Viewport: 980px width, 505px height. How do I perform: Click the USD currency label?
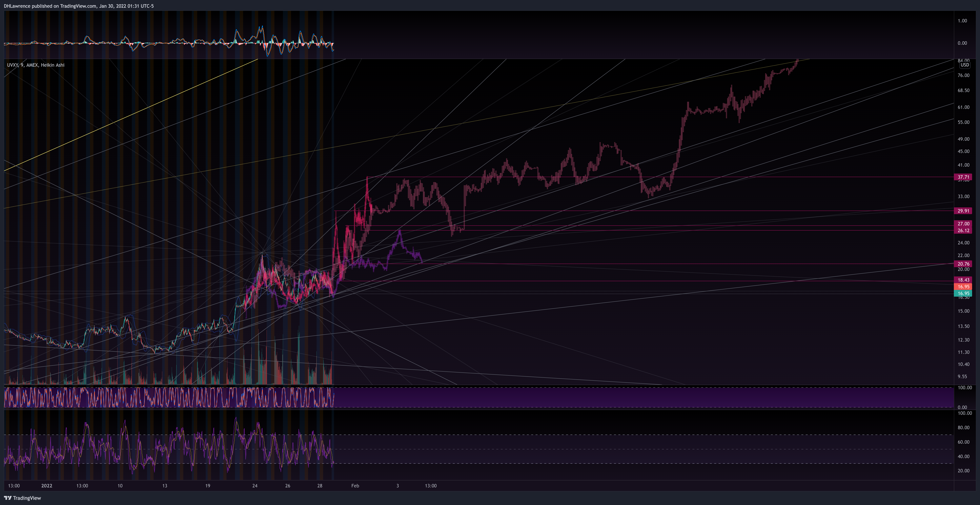coord(964,65)
